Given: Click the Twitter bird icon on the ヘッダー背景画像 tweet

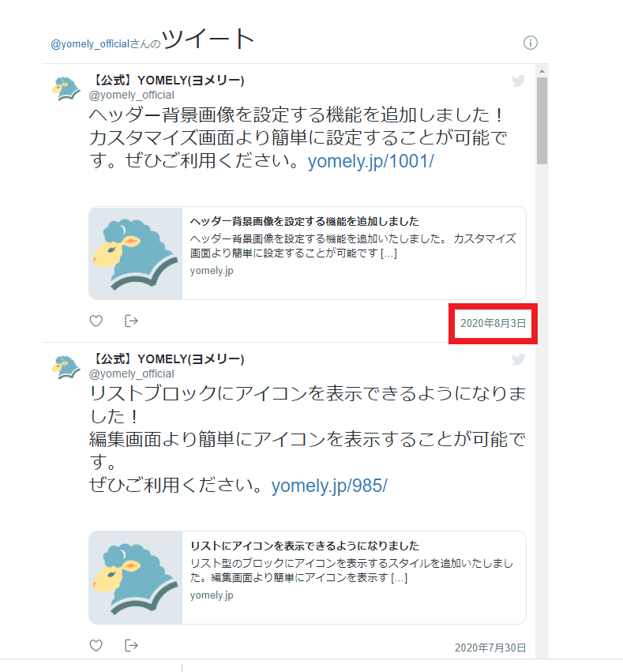Looking at the screenshot, I should 518,81.
